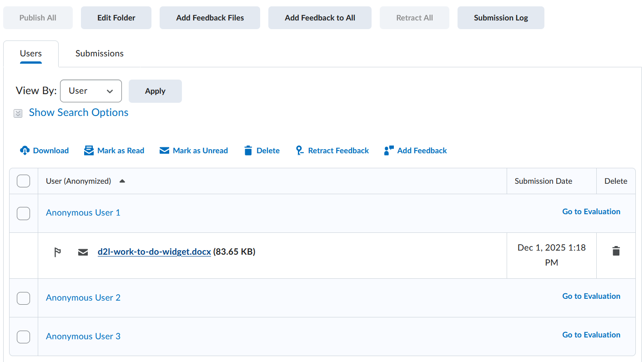Select the Users tab

point(31,54)
